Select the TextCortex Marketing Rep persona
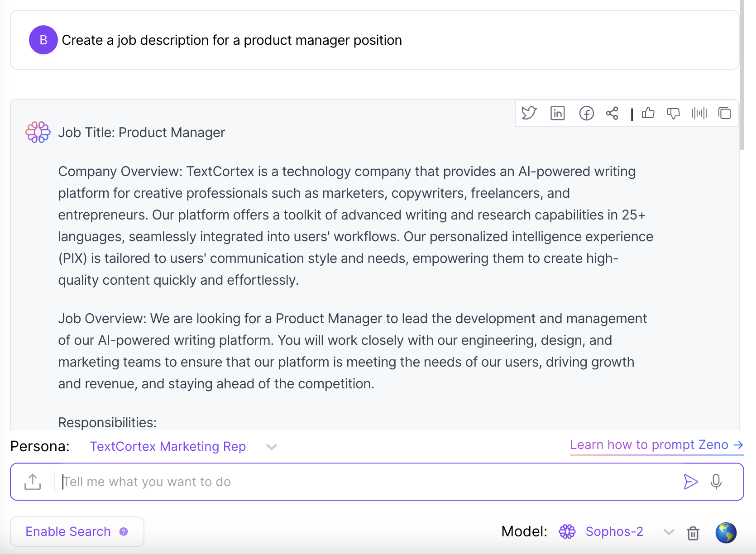756x554 pixels. pos(168,446)
